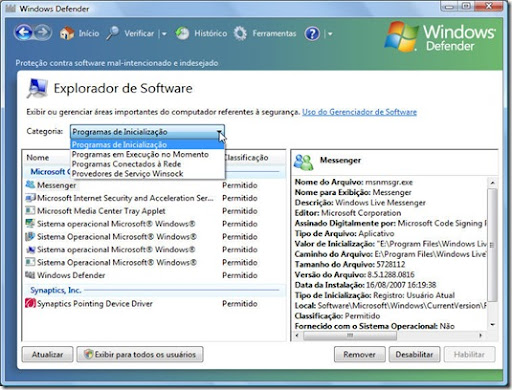Image resolution: width=512 pixels, height=390 pixels.
Task: Click Exibir para todos os usuários button
Action: pos(140,354)
